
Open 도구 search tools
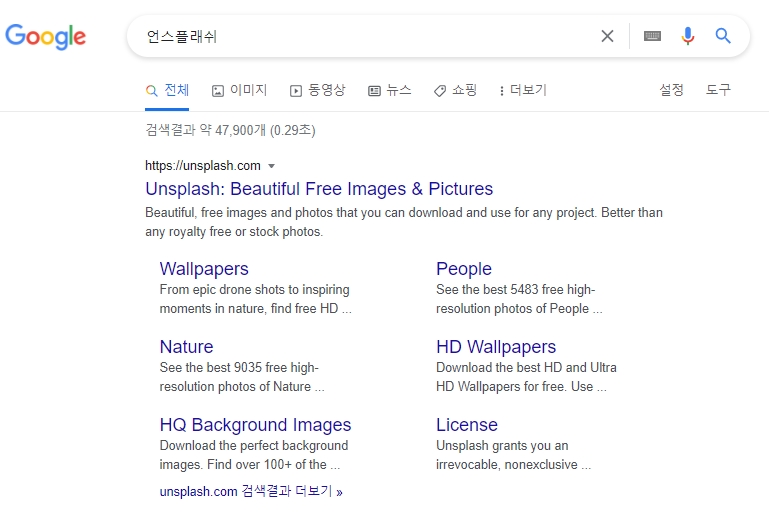point(718,90)
